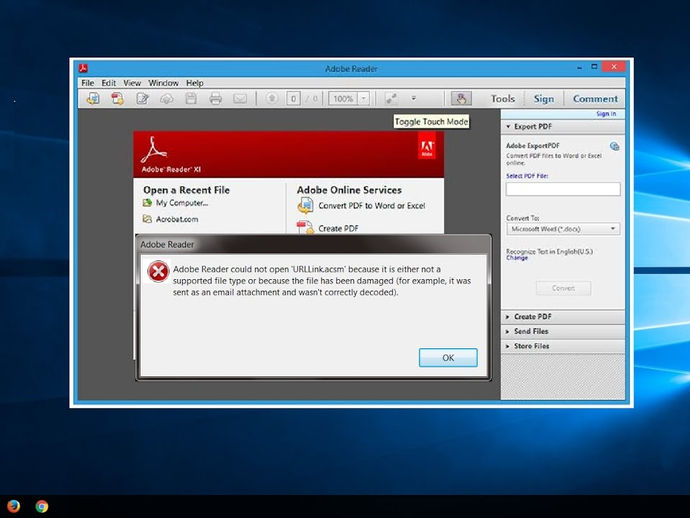The height and width of the screenshot is (518, 690).
Task: Click the Select PDF File input box
Action: (563, 189)
